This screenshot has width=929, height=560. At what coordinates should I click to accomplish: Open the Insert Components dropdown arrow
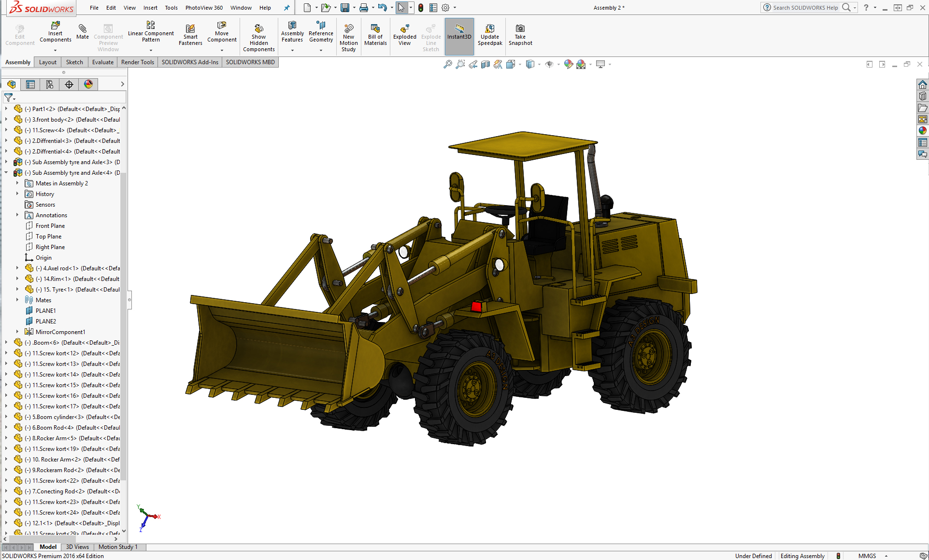55,50
